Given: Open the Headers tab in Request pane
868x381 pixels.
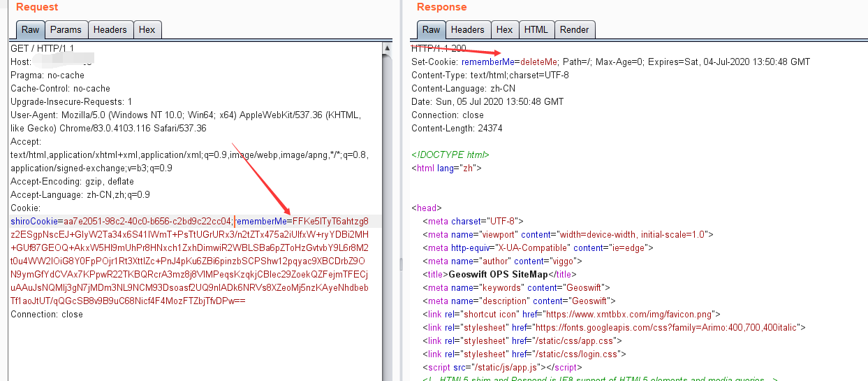Looking at the screenshot, I should point(110,29).
